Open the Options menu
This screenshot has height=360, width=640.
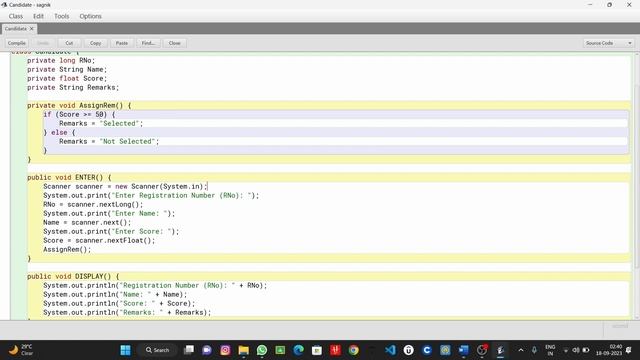pyautogui.click(x=91, y=16)
